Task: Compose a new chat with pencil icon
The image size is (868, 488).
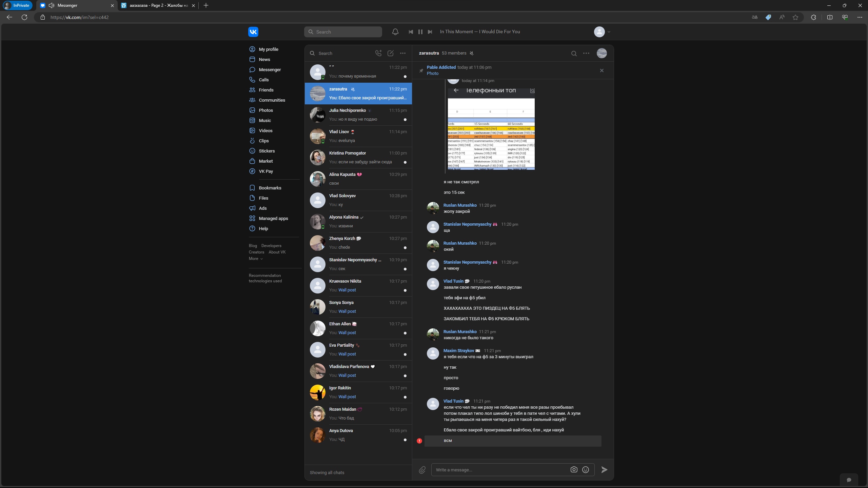Action: [x=390, y=53]
